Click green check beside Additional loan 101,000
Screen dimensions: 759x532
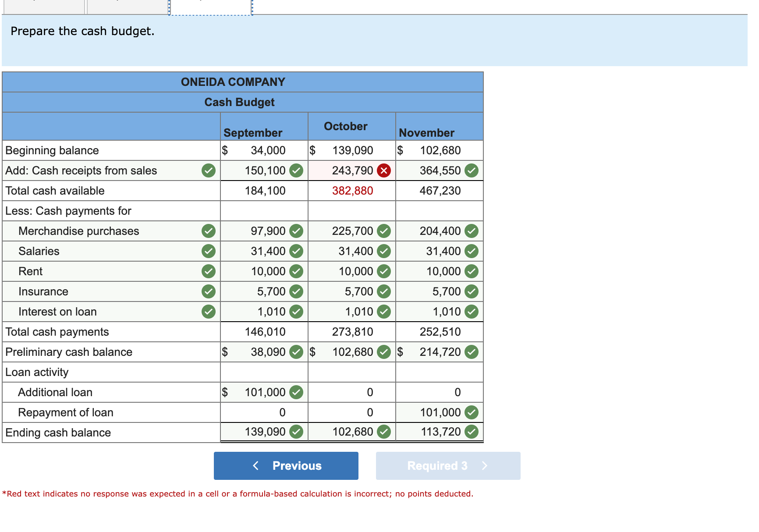click(296, 392)
